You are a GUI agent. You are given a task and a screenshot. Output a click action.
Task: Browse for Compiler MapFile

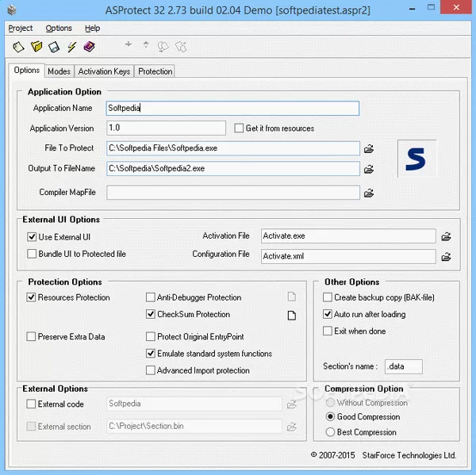369,193
